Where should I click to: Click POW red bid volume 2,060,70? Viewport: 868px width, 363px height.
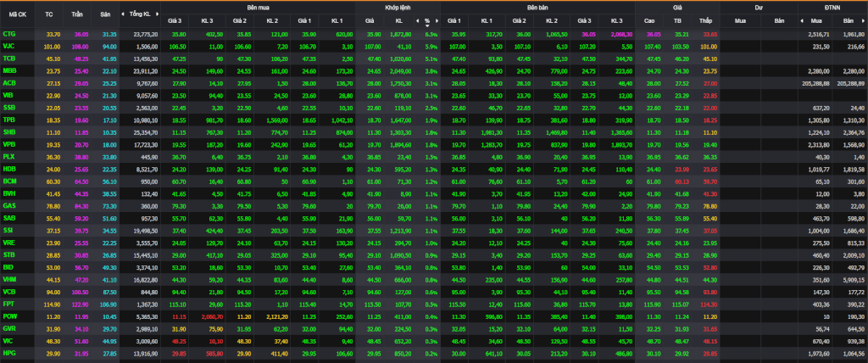(x=213, y=316)
